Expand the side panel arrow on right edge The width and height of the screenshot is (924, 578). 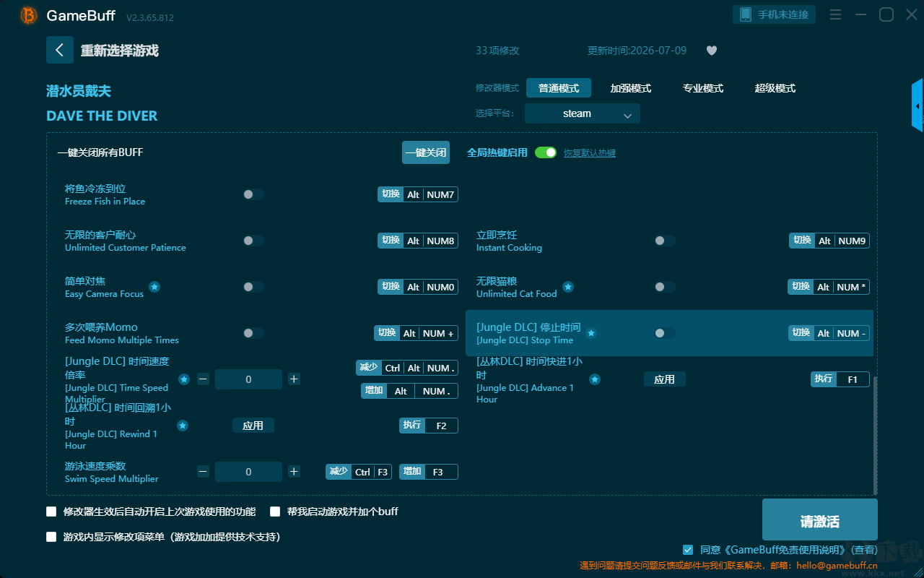(918, 105)
